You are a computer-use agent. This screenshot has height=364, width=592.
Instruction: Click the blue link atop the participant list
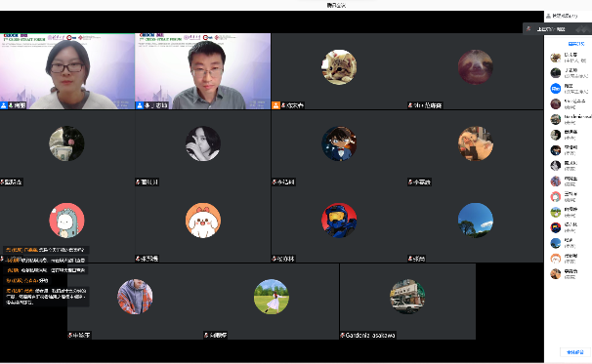(x=576, y=44)
